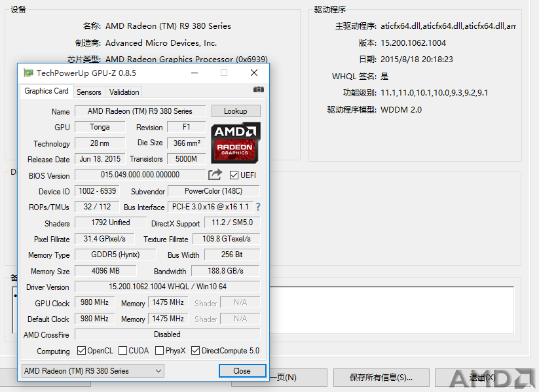Viewport: 539px width, 392px height.
Task: Click the Subvendor field PowerColor (148C)
Action: [214, 191]
